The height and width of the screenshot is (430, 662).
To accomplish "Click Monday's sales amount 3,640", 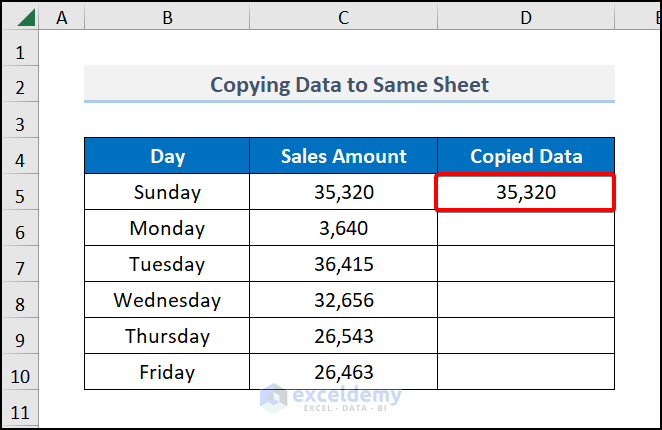I will (343, 228).
